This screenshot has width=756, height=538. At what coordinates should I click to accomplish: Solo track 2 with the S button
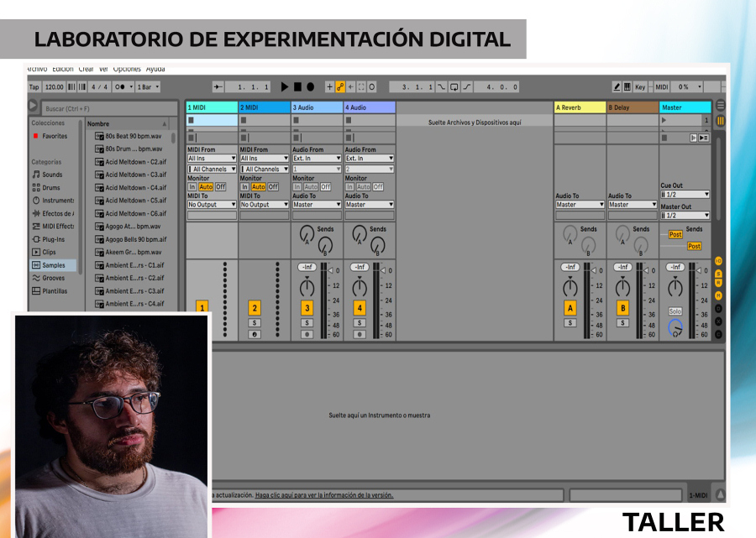click(x=255, y=322)
